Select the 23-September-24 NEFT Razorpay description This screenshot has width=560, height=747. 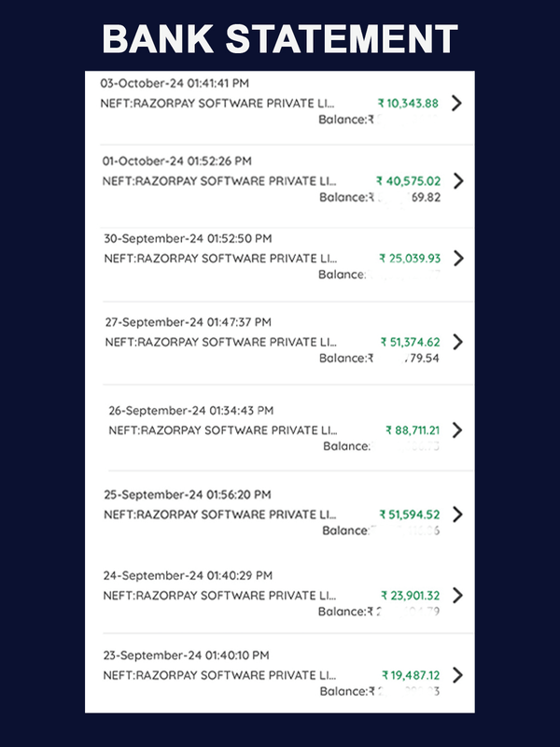tap(221, 674)
